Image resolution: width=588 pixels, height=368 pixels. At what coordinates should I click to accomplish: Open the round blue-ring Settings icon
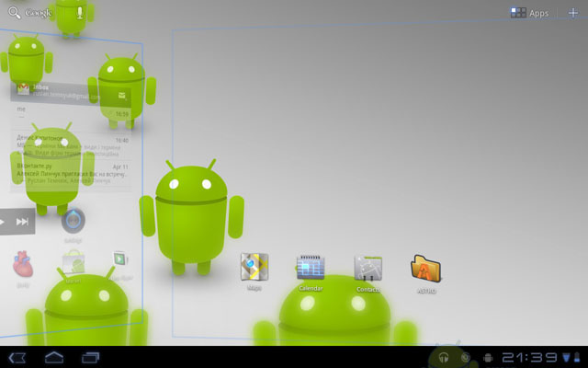(73, 221)
